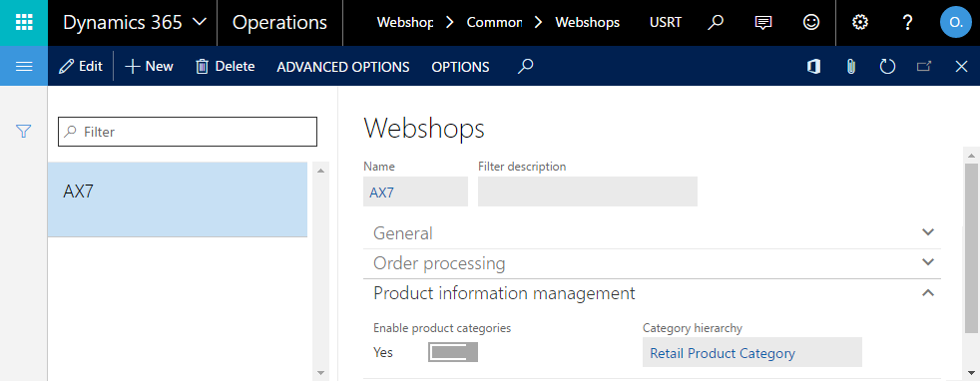Viewport: 980px width, 381px height.
Task: Toggle Enable product categories switch
Action: click(x=453, y=352)
